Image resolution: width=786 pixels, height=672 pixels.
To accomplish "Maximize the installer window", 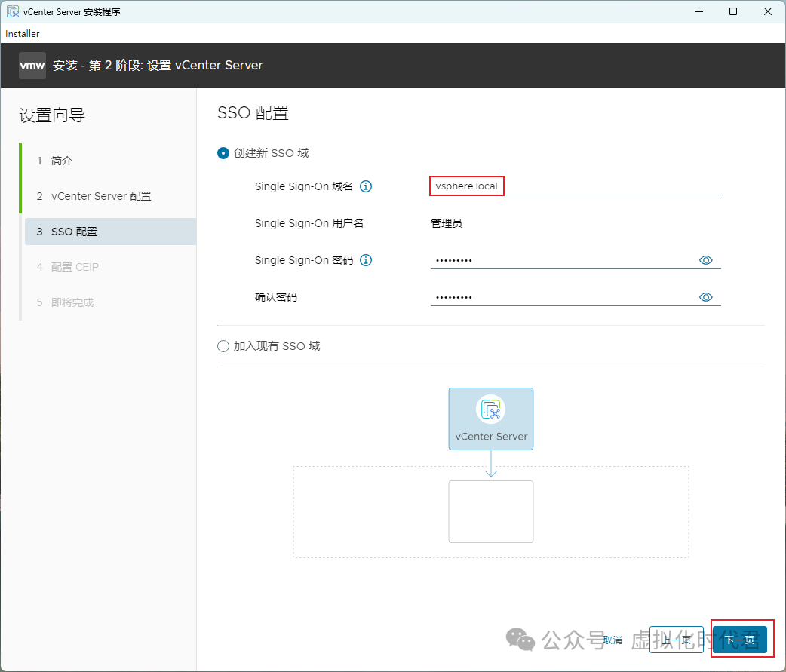I will tap(733, 11).
